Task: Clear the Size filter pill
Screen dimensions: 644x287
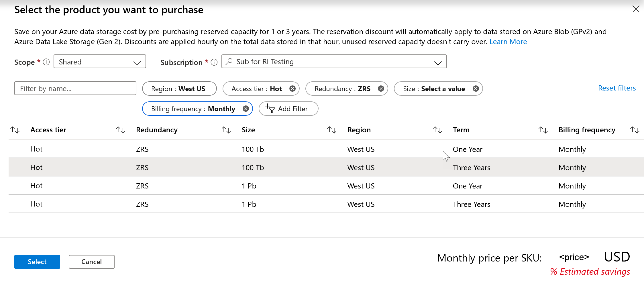Action: (x=476, y=89)
